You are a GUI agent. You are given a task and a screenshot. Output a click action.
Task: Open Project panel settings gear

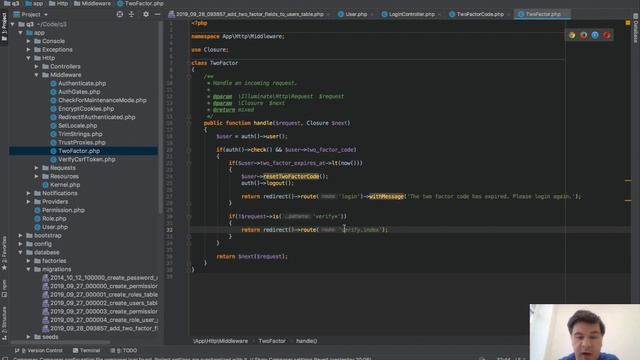(x=146, y=14)
